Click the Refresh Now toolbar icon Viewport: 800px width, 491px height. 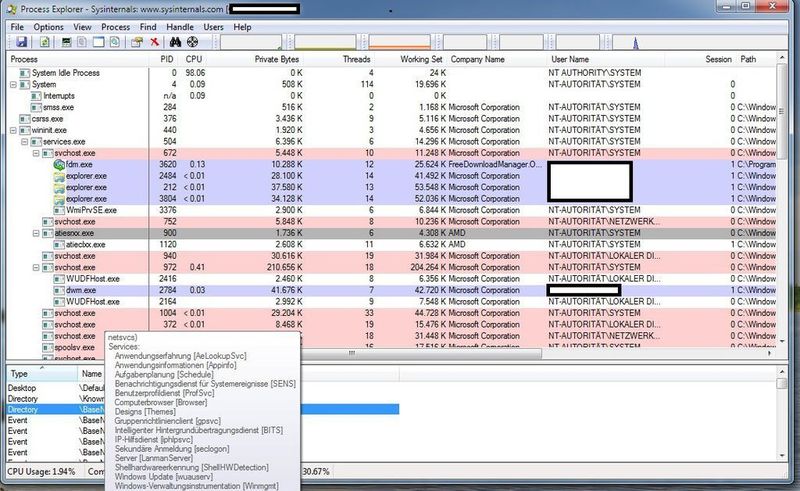45,42
